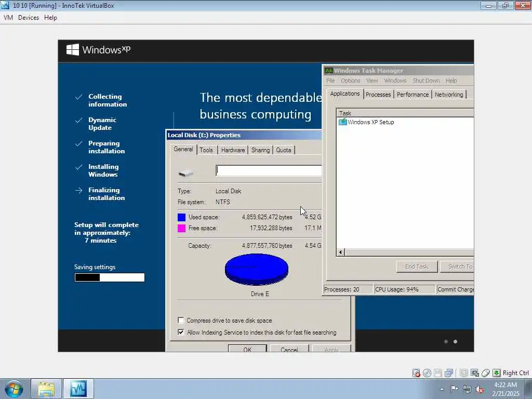Screen dimensions: 532x399
Task: Click the left scroll arrow in task list
Action: tap(341, 252)
